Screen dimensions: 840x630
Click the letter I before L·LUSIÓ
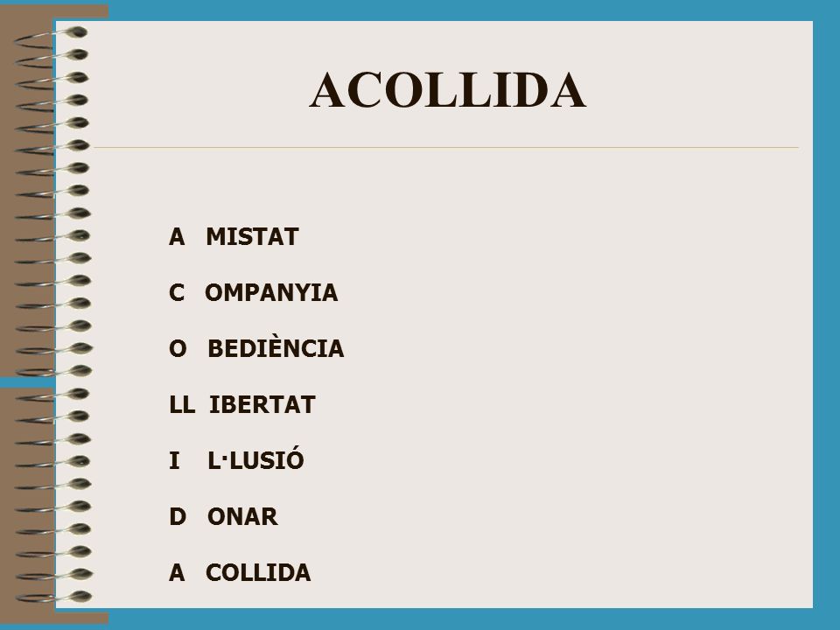point(174,461)
